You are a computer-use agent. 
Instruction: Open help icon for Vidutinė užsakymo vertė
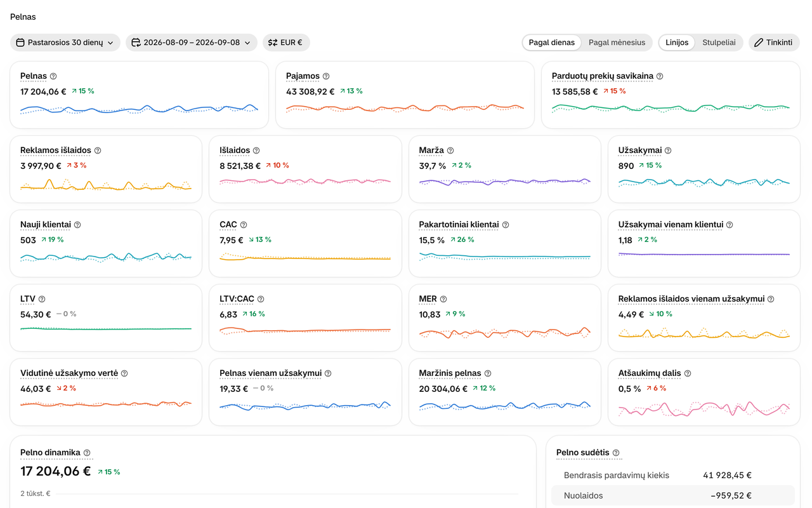pos(124,373)
